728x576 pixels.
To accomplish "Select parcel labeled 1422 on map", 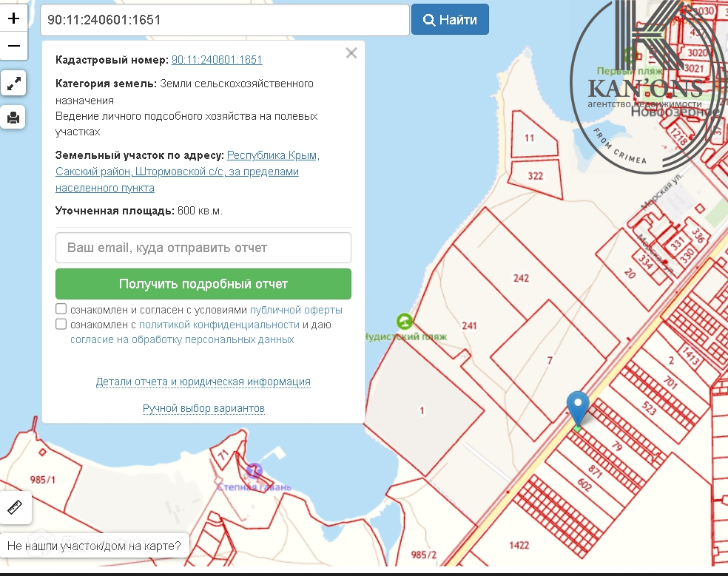I will 519,546.
